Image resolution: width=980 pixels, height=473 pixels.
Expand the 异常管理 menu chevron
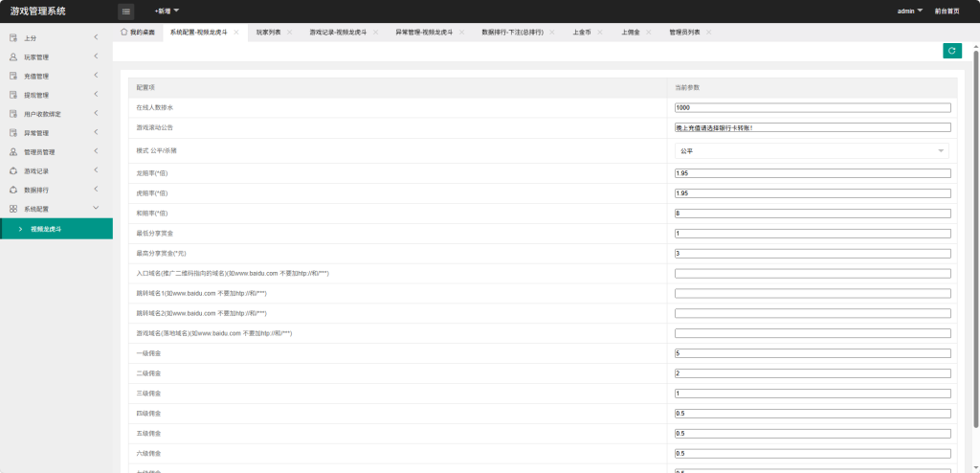pyautogui.click(x=97, y=132)
